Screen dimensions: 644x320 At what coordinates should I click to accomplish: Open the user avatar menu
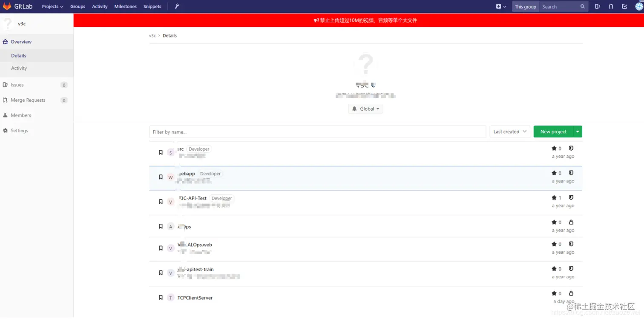coord(639,6)
